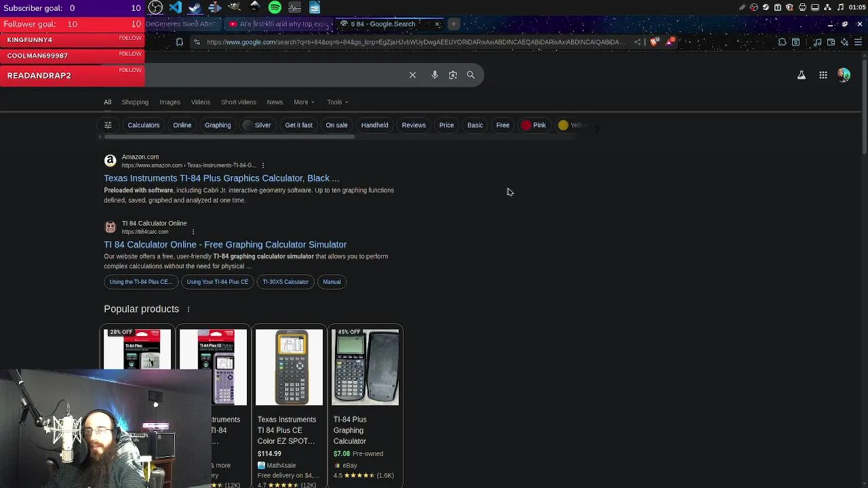The height and width of the screenshot is (488, 868).
Task: Open the browser hamburger menu
Action: [858, 42]
